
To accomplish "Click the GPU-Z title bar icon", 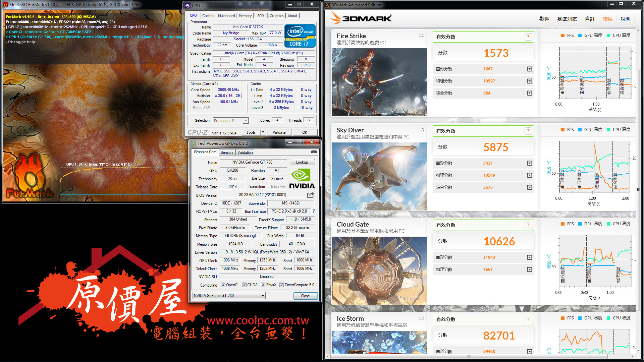I will [x=193, y=143].
